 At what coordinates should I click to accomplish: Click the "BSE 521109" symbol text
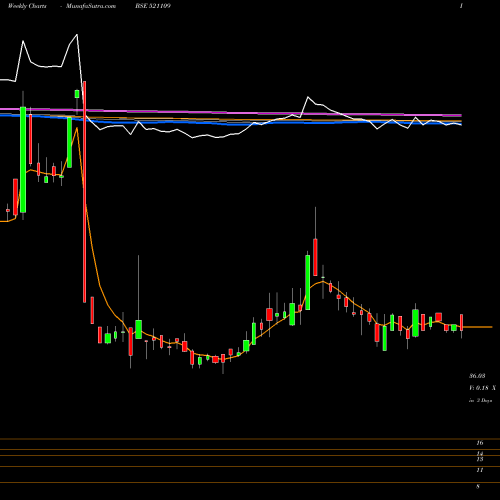153,6
